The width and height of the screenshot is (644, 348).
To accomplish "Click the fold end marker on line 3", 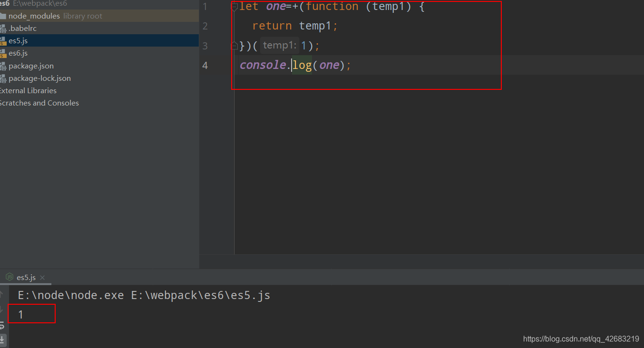I will click(x=234, y=46).
